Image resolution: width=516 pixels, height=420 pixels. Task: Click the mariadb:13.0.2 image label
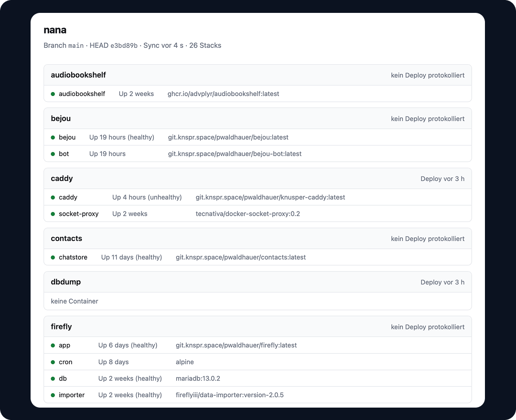click(x=198, y=378)
